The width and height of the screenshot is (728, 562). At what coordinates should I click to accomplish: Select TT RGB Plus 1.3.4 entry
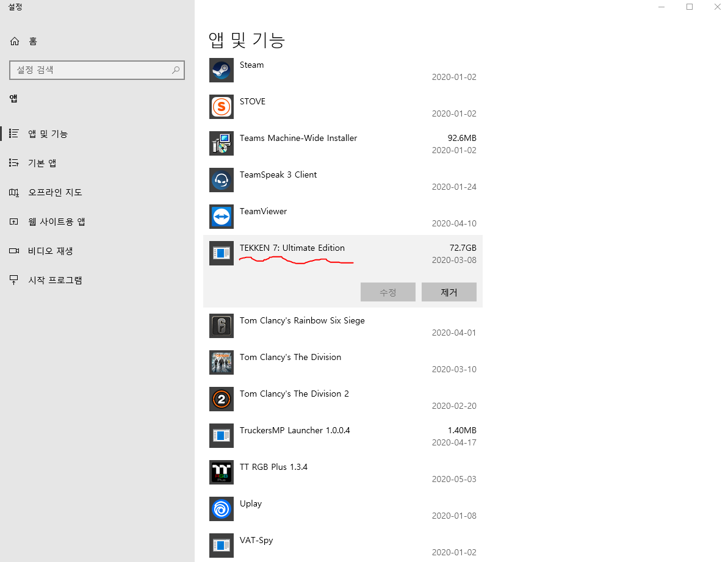343,472
